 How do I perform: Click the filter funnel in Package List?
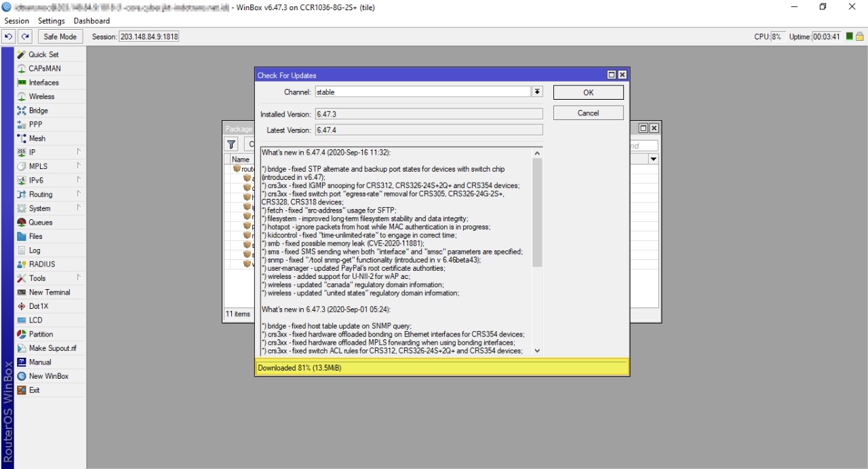(231, 145)
